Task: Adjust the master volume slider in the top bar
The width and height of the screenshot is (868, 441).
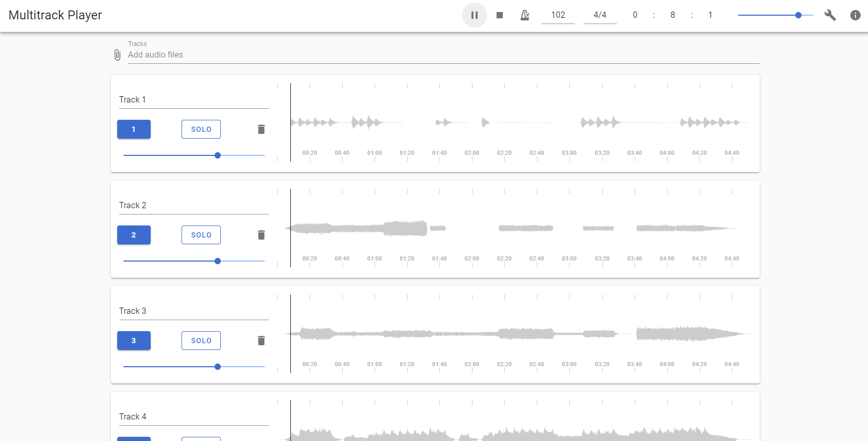Action: pos(776,15)
